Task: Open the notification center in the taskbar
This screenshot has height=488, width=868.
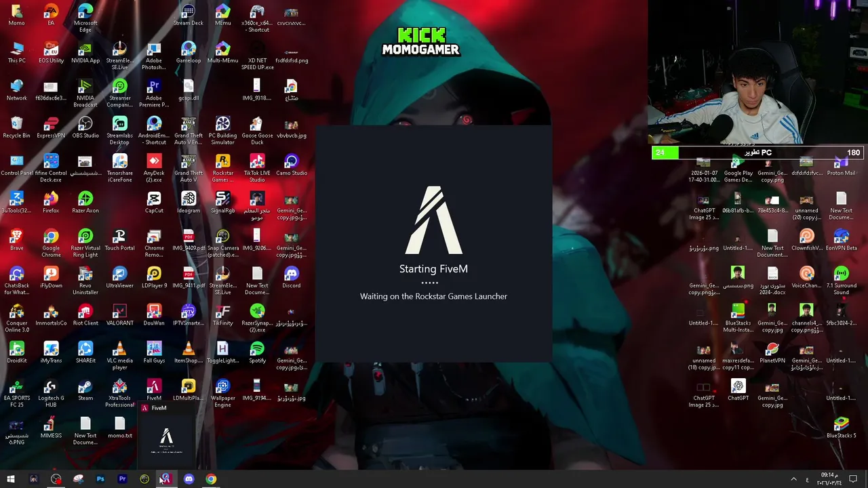Action: click(853, 479)
